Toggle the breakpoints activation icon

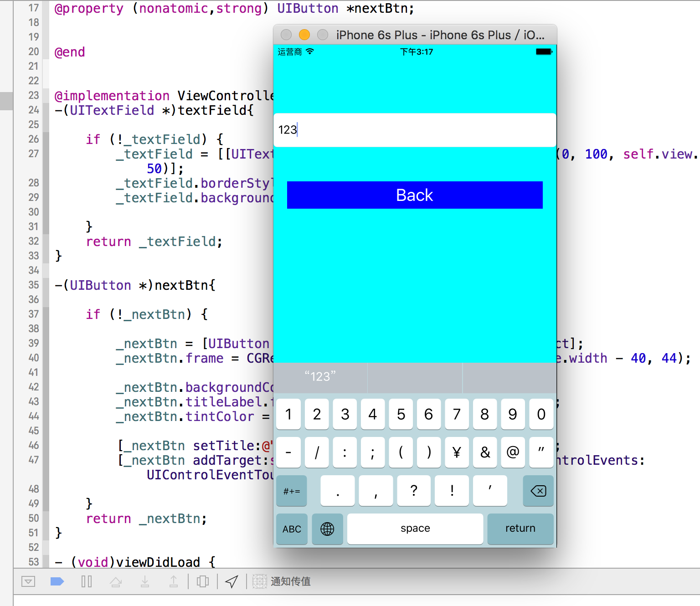tap(57, 581)
